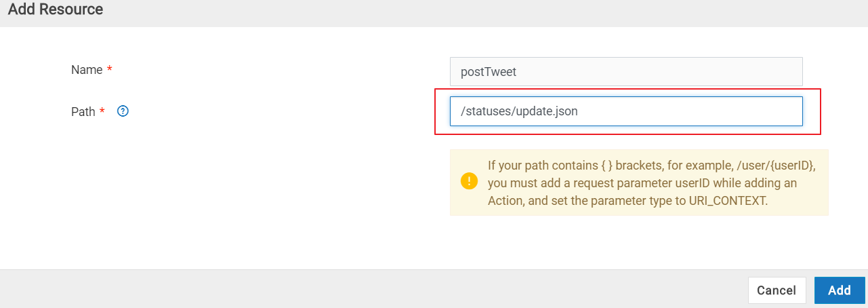The width and height of the screenshot is (868, 308).
Task: Click the Name field label
Action: coord(87,70)
